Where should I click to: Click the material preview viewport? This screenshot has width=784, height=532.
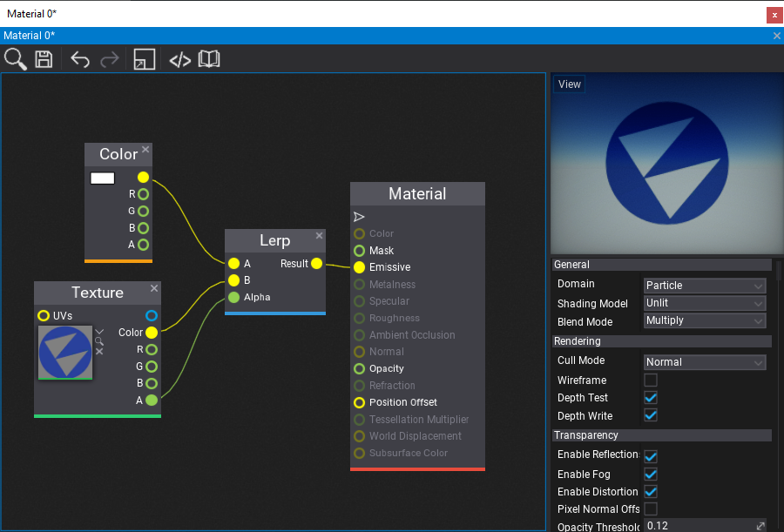[667, 164]
